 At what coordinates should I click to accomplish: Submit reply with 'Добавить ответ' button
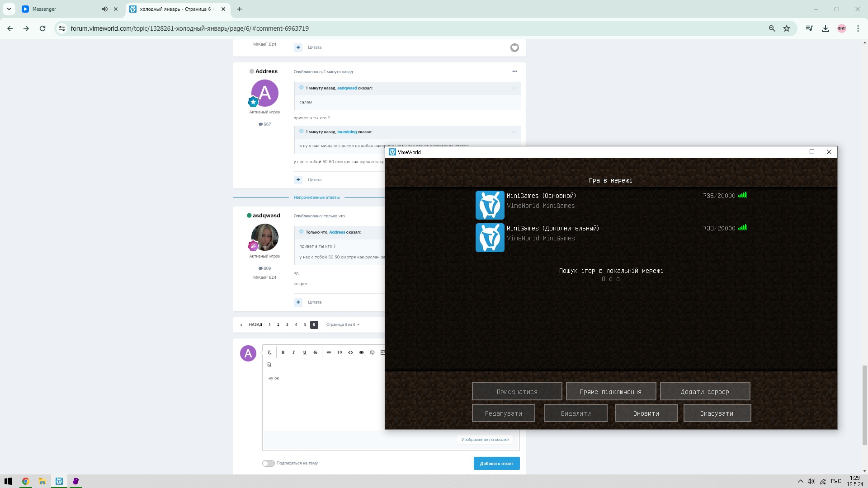[496, 463]
